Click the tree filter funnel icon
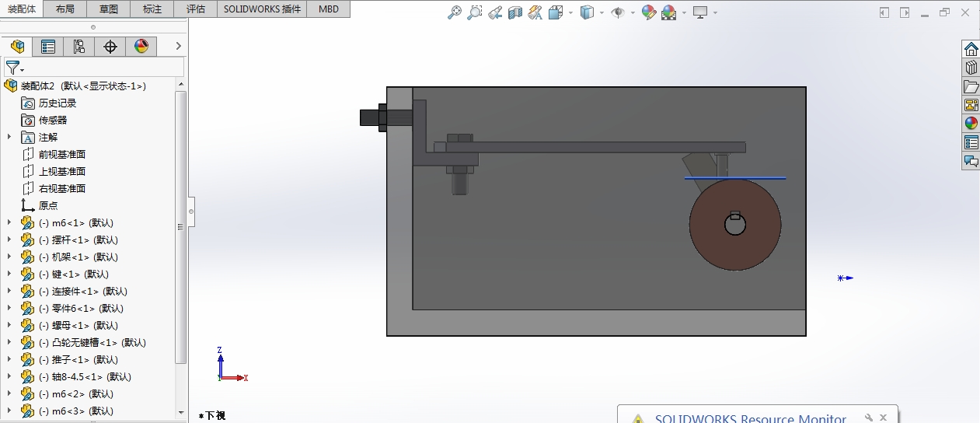The image size is (980, 423). (13, 68)
